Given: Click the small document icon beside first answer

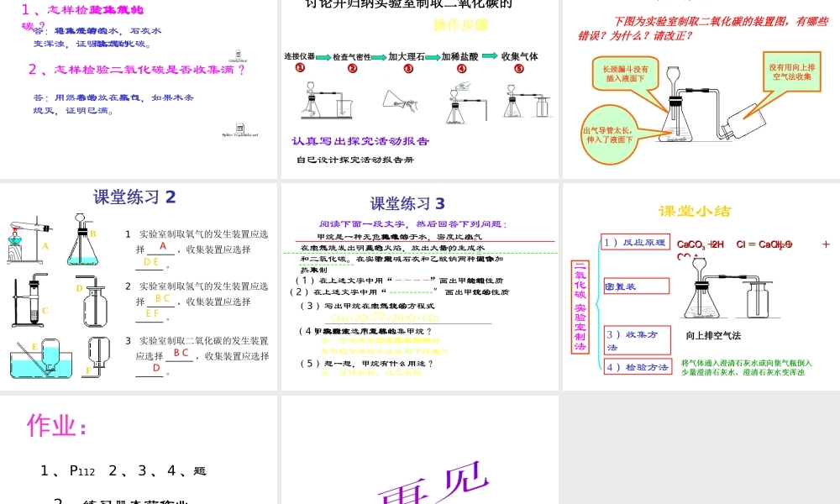Looking at the screenshot, I should point(238,55).
